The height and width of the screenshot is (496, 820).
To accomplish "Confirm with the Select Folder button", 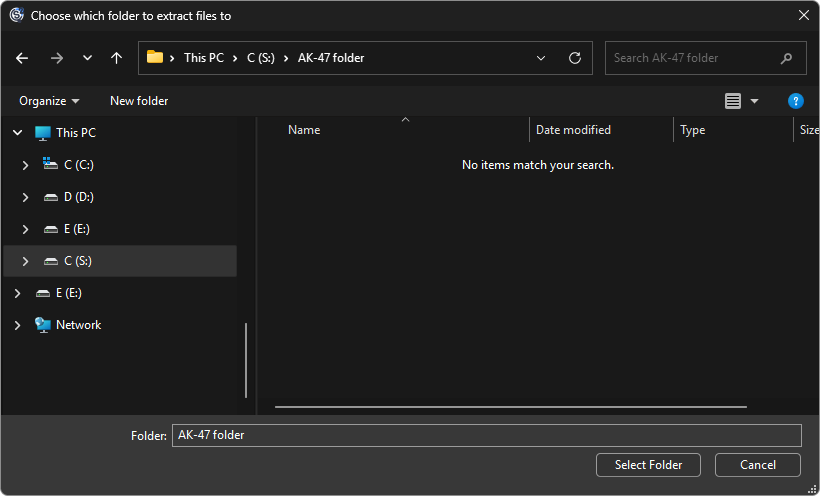I will tap(648, 465).
